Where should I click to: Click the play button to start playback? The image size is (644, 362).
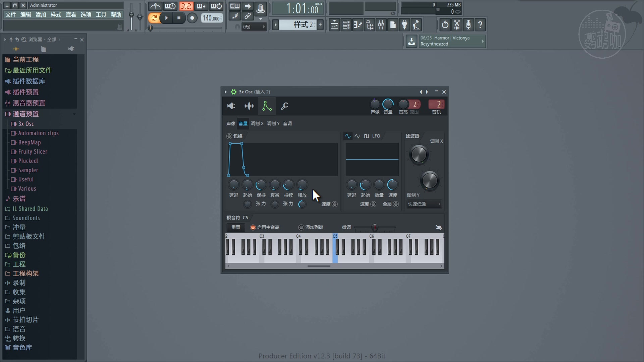(166, 18)
